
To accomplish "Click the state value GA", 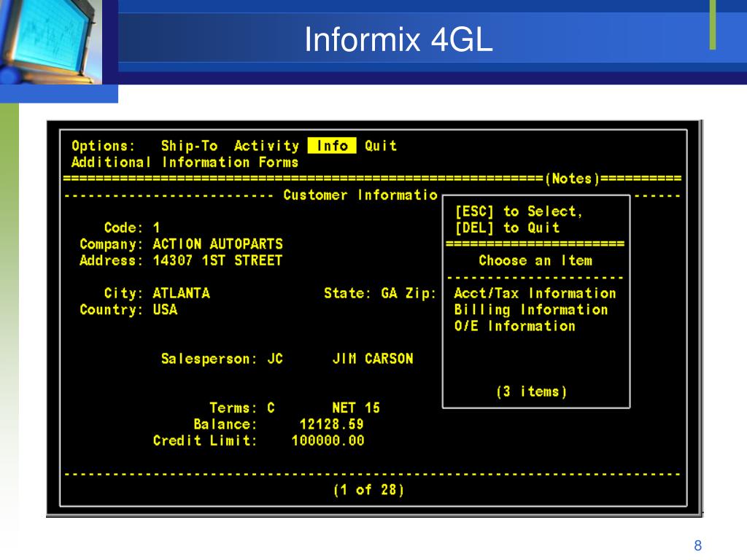I will (x=389, y=293).
